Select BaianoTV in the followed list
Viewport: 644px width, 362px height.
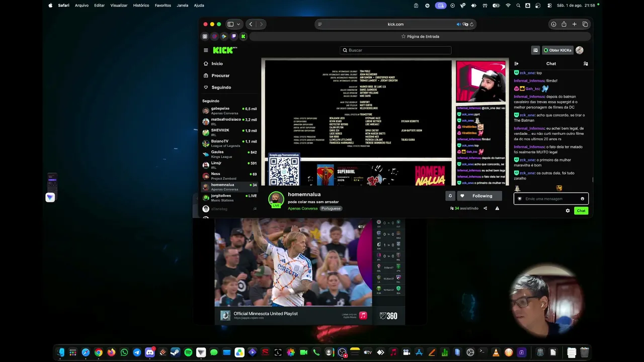(229, 144)
